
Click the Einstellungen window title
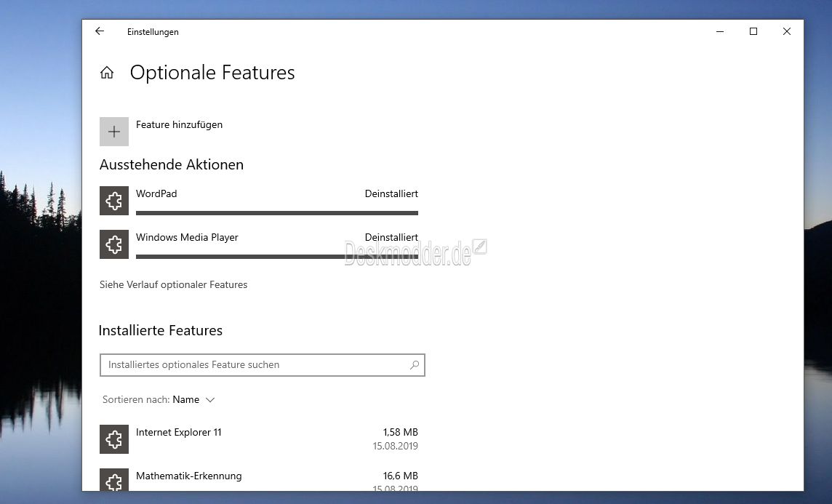[x=153, y=32]
